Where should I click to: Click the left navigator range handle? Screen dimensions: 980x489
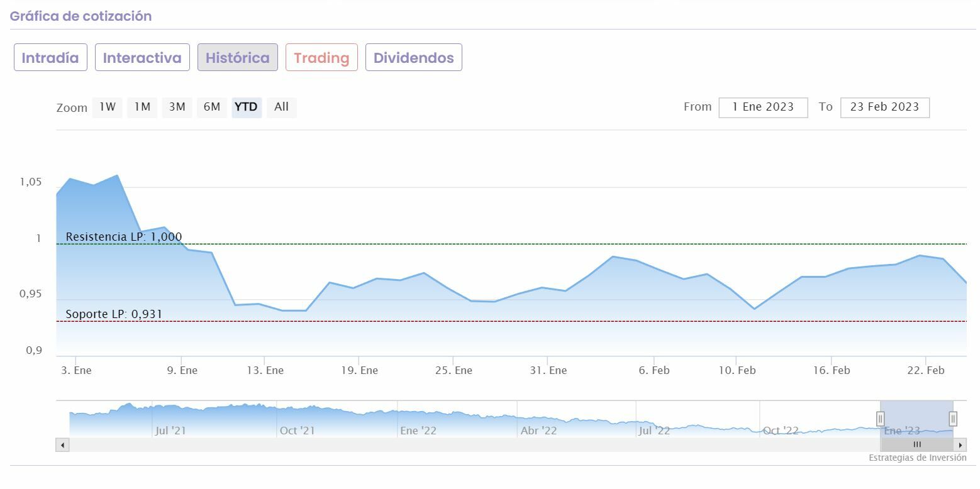[x=881, y=419]
